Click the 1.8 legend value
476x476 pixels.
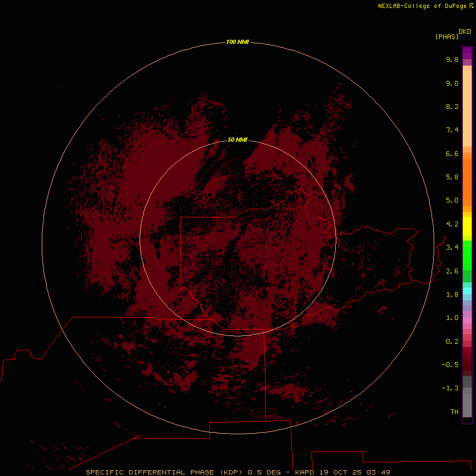pos(452,295)
